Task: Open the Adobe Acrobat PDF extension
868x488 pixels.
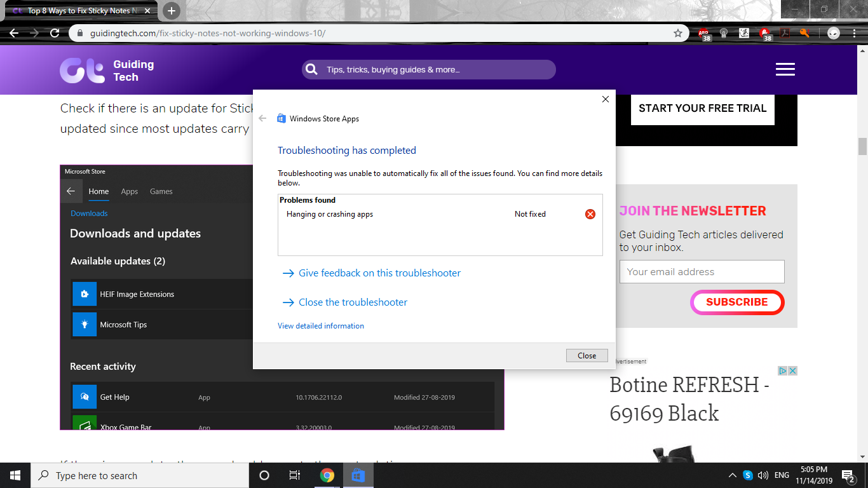Action: 785,33
